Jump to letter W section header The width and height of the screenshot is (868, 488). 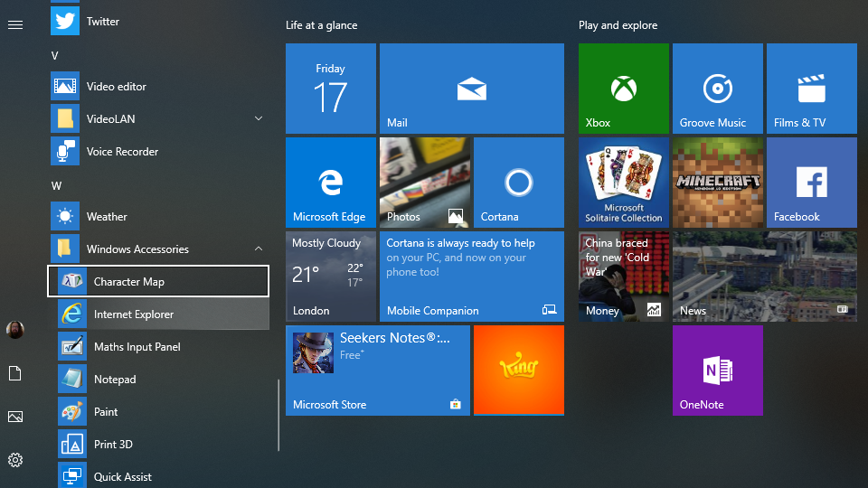(56, 185)
